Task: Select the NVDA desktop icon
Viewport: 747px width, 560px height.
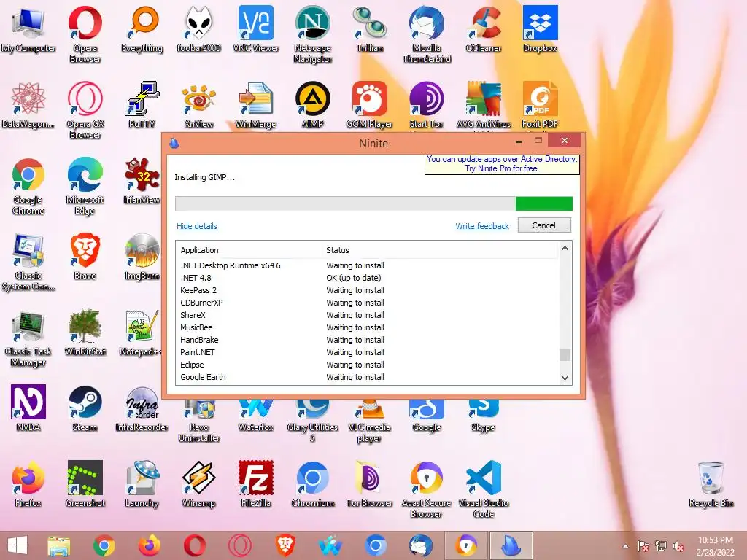Action: [x=28, y=408]
